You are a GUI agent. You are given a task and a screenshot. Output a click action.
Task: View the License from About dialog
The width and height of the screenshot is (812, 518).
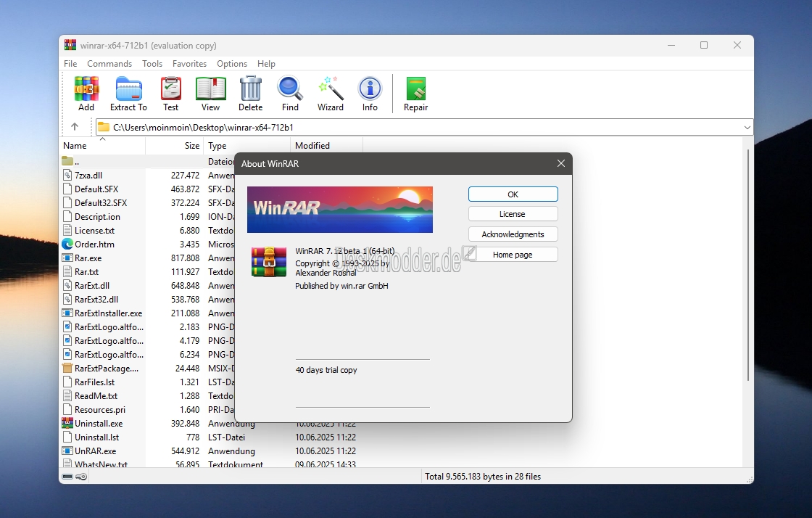point(513,214)
